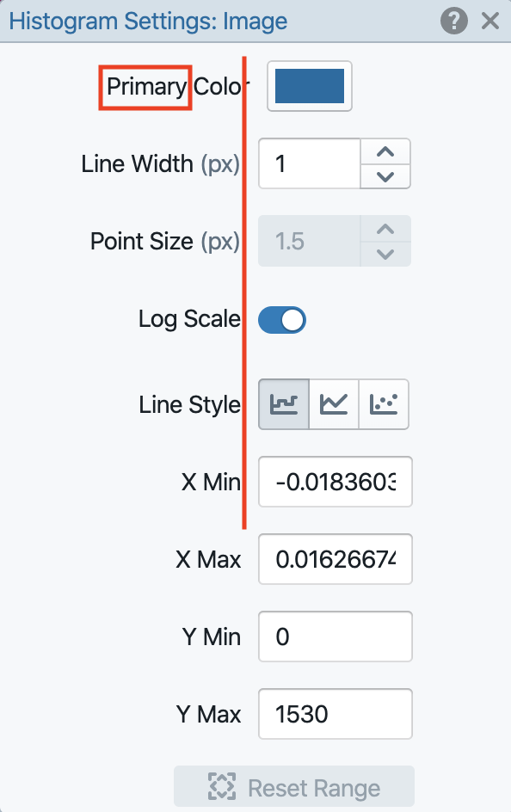Screen dimensions: 511x812
Task: Open the Primary Color swatch picker
Action: (x=309, y=86)
